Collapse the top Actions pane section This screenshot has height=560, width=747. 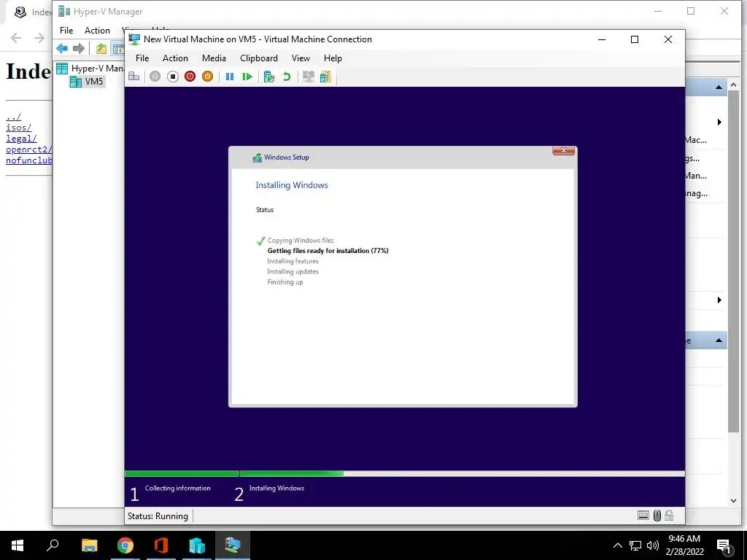[719, 87]
